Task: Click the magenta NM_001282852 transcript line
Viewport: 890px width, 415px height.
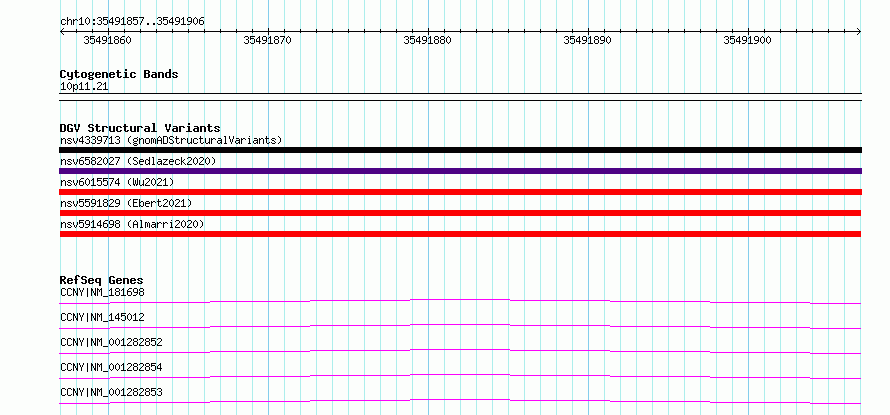Action: pos(460,351)
